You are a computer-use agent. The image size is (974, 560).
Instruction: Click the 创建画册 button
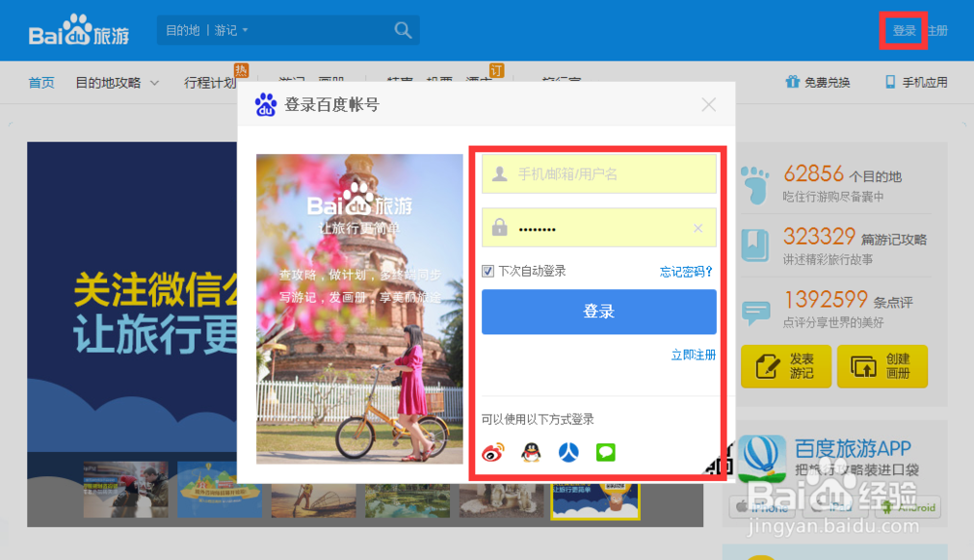[882, 366]
